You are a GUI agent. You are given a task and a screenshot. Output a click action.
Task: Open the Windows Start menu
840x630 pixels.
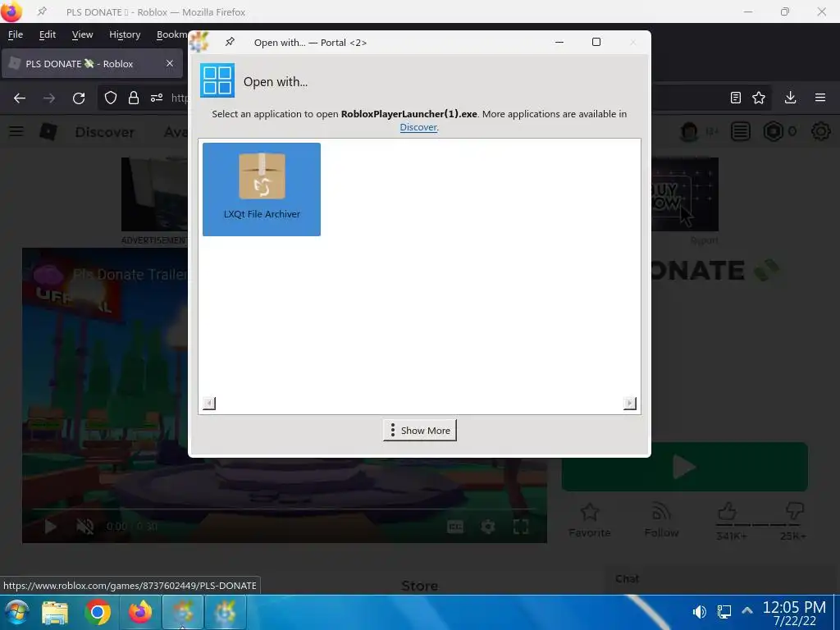click(16, 612)
